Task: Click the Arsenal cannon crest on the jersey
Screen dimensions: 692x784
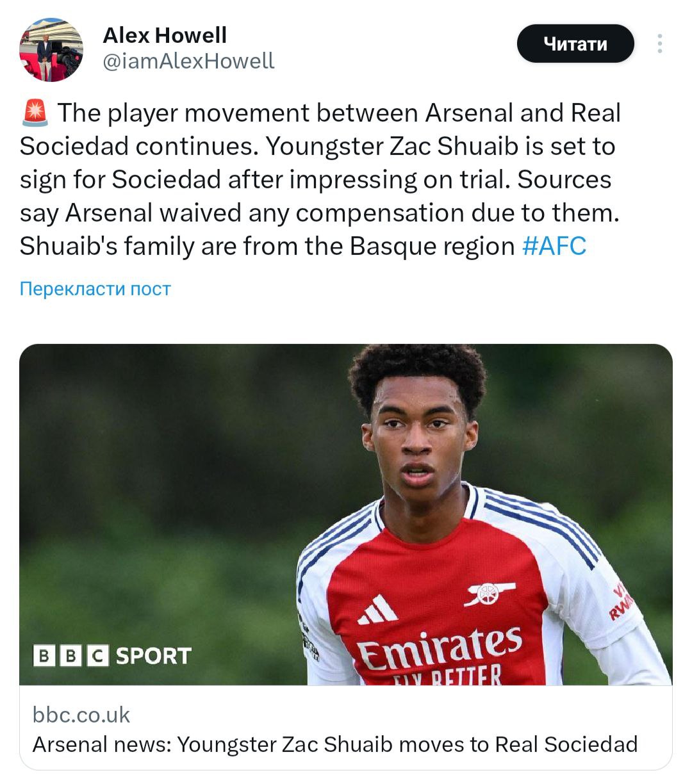Action: coord(490,594)
